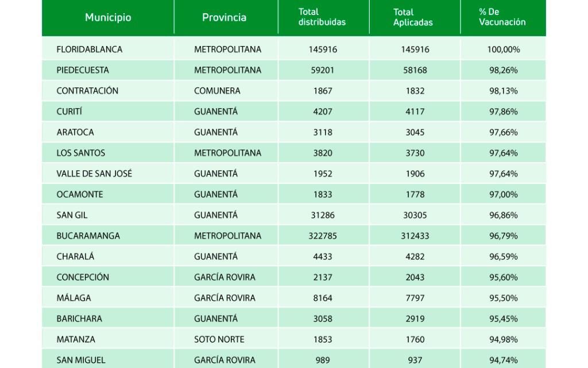Click the 322785 distributed doses value
Image resolution: width=588 pixels, height=368 pixels.
(323, 236)
